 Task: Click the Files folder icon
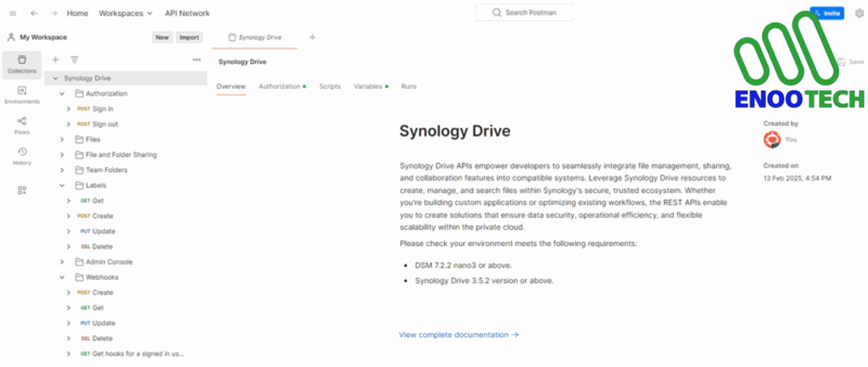79,139
